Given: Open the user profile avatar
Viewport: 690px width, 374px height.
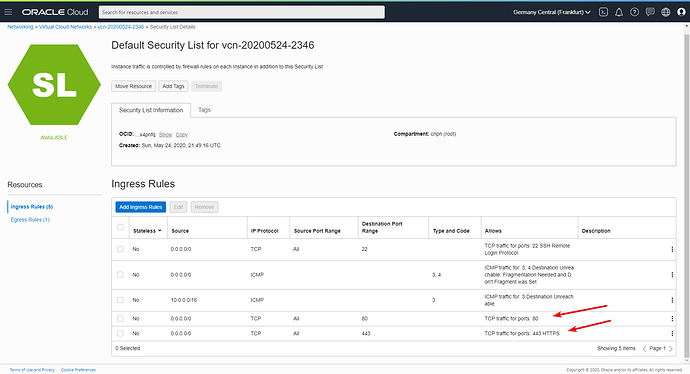Looking at the screenshot, I should point(681,12).
